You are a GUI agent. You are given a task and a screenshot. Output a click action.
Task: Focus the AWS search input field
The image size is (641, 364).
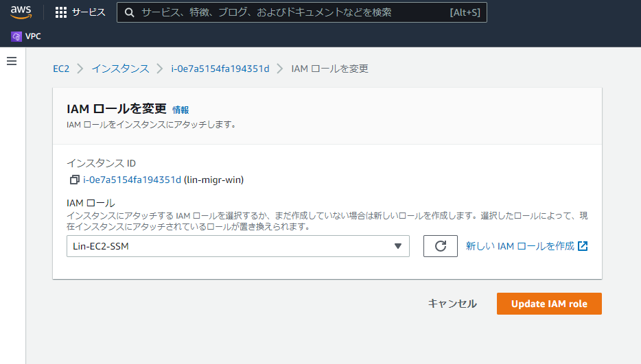(x=302, y=12)
